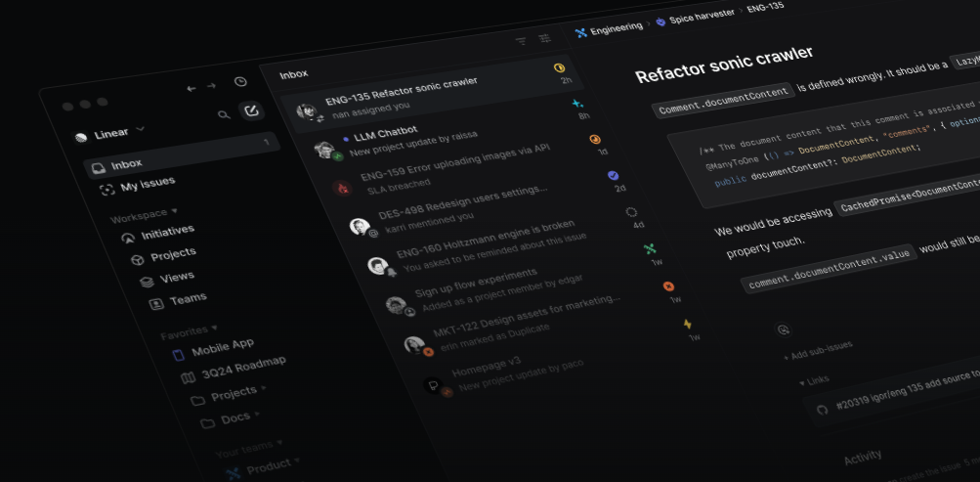The image size is (980, 482).
Task: Click the orange status icon beside 1d
Action: 595,140
